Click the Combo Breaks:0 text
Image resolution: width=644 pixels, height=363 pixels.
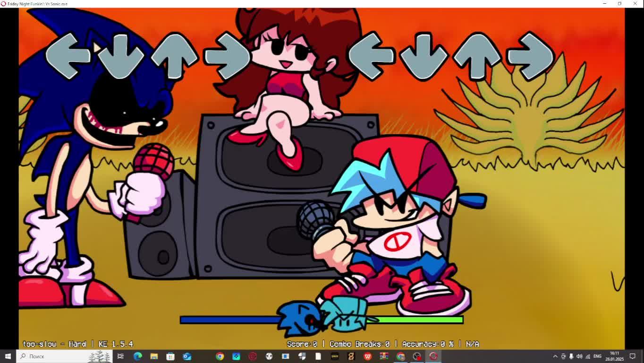[x=360, y=344]
